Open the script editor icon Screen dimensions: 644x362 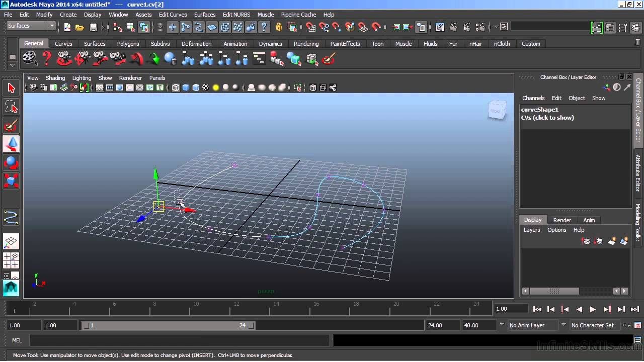[637, 340]
